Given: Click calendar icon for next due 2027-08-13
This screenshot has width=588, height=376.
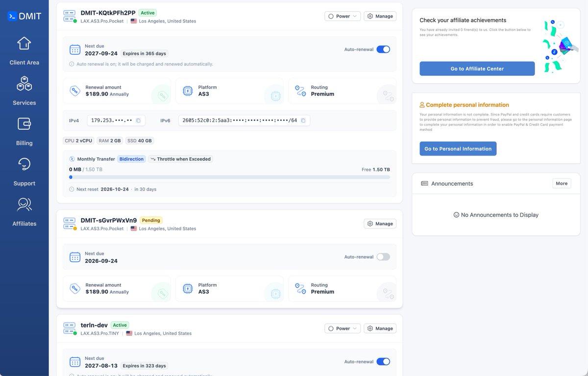Looking at the screenshot, I should pos(75,362).
